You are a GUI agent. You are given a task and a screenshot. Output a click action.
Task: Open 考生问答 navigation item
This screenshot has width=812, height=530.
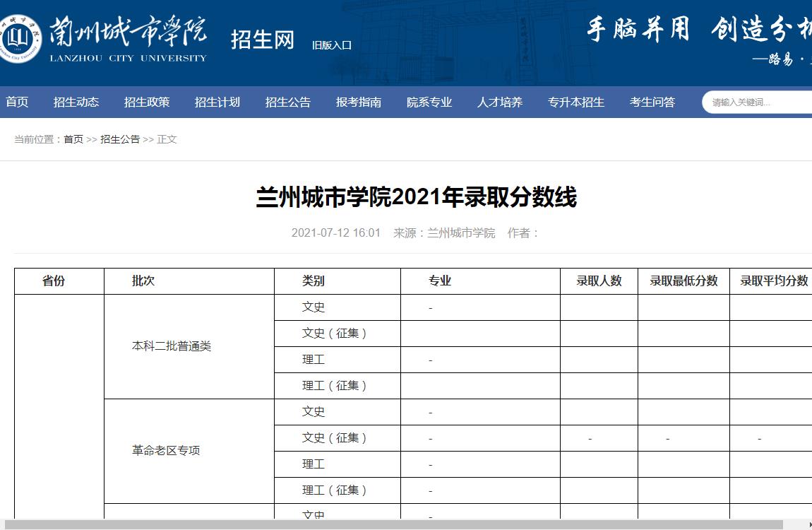[652, 102]
